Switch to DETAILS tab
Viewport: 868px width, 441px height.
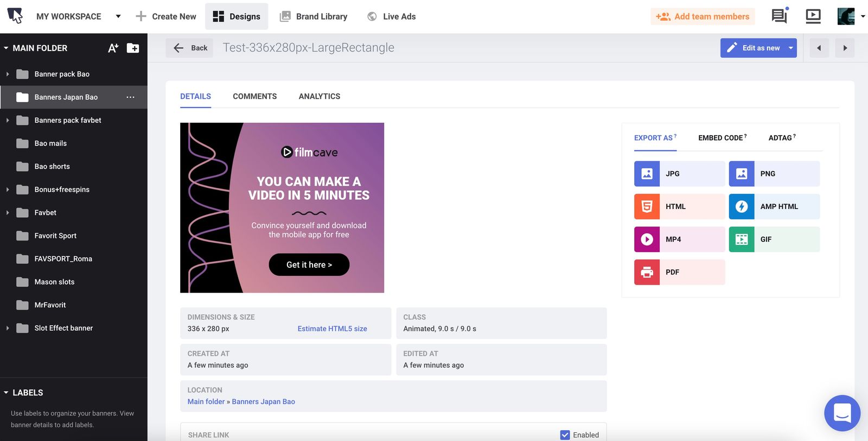(x=195, y=96)
